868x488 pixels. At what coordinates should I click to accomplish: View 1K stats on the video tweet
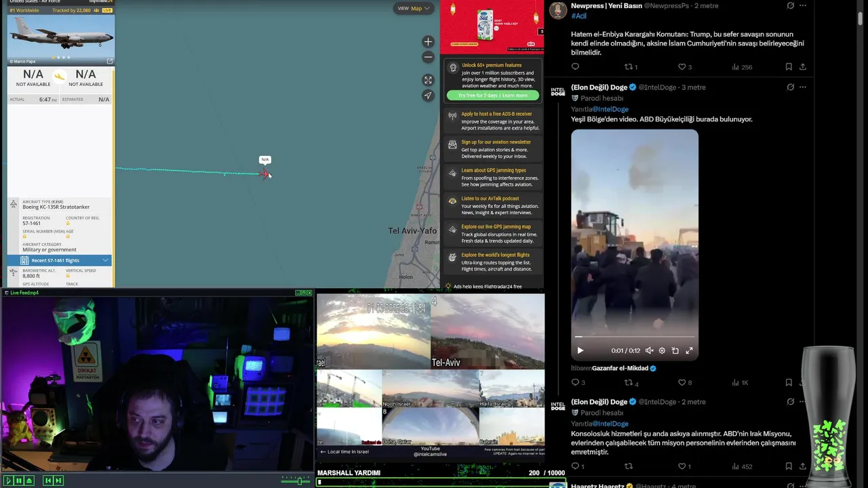click(740, 382)
